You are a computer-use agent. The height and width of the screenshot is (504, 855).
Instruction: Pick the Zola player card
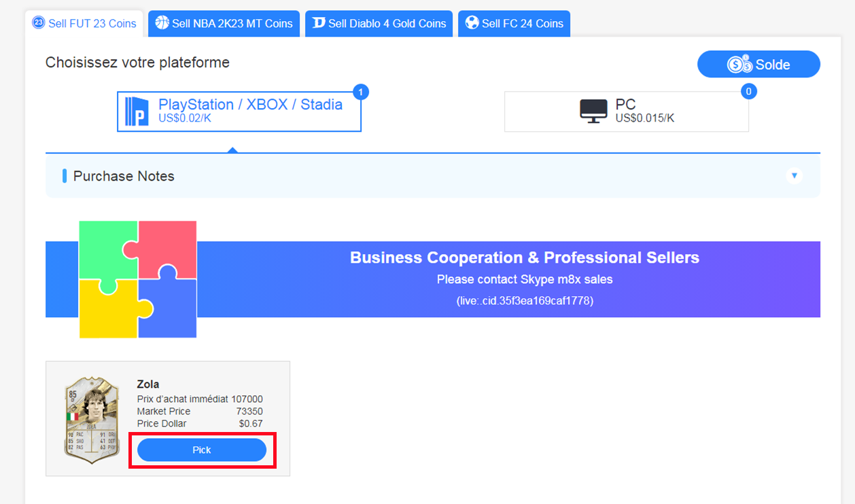click(x=202, y=450)
